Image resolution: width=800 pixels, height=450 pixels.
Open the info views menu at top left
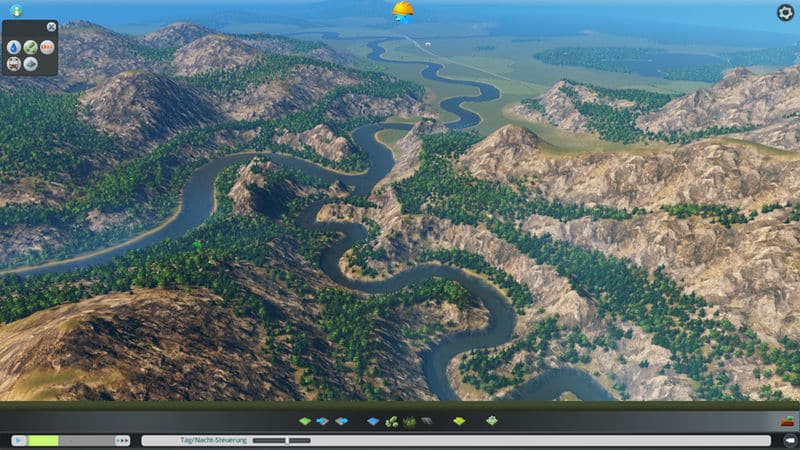(15, 11)
